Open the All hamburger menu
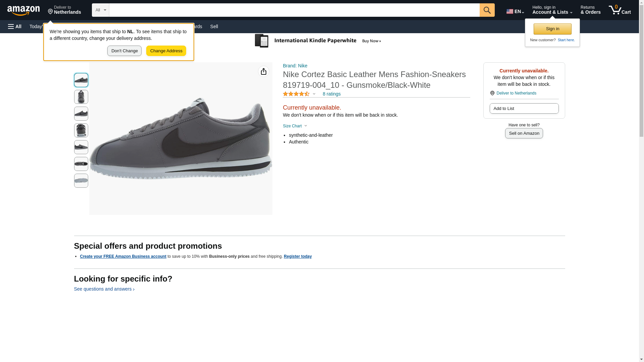Viewport: 644px width, 362px height. tap(15, 26)
